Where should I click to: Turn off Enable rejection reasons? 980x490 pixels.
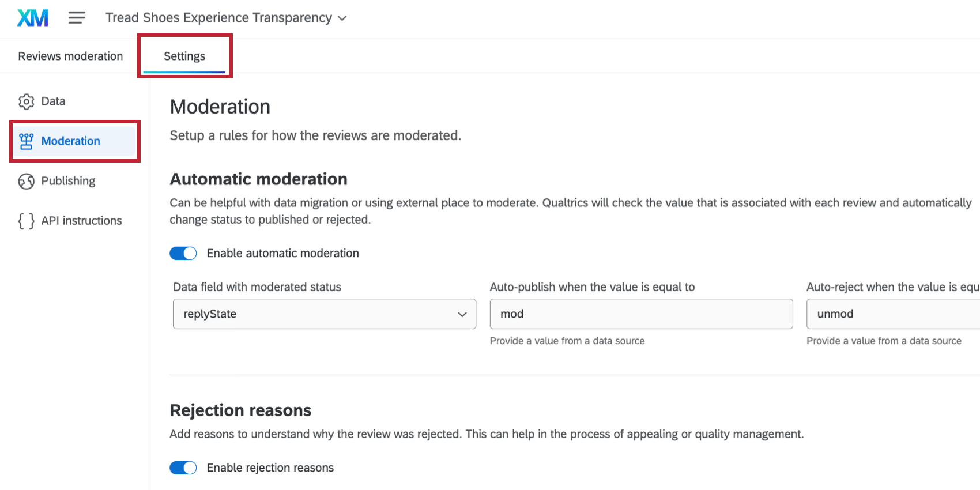tap(183, 468)
